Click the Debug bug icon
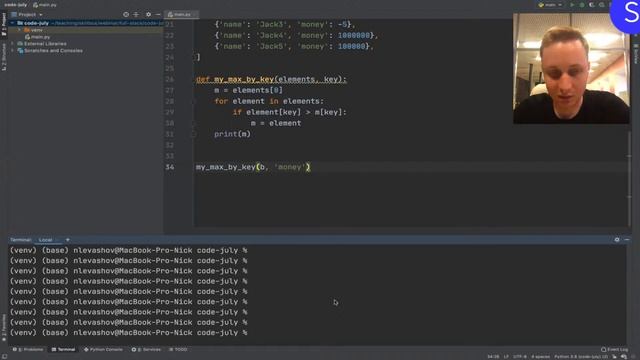 (582, 5)
